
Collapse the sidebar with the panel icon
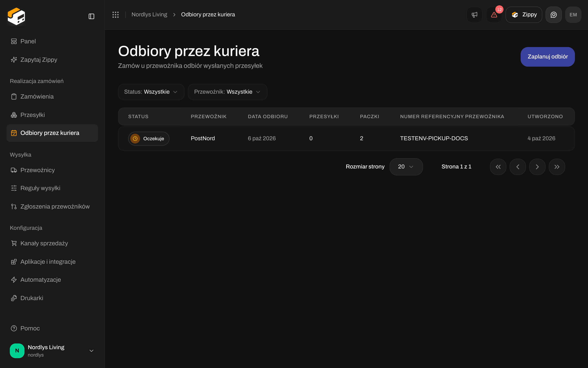pyautogui.click(x=91, y=16)
